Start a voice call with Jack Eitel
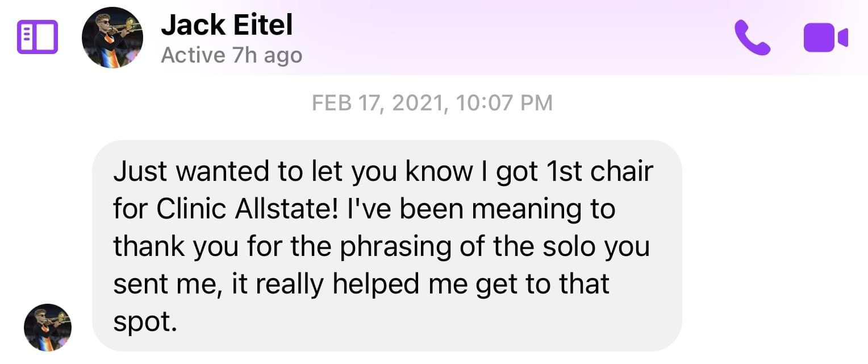 click(752, 38)
